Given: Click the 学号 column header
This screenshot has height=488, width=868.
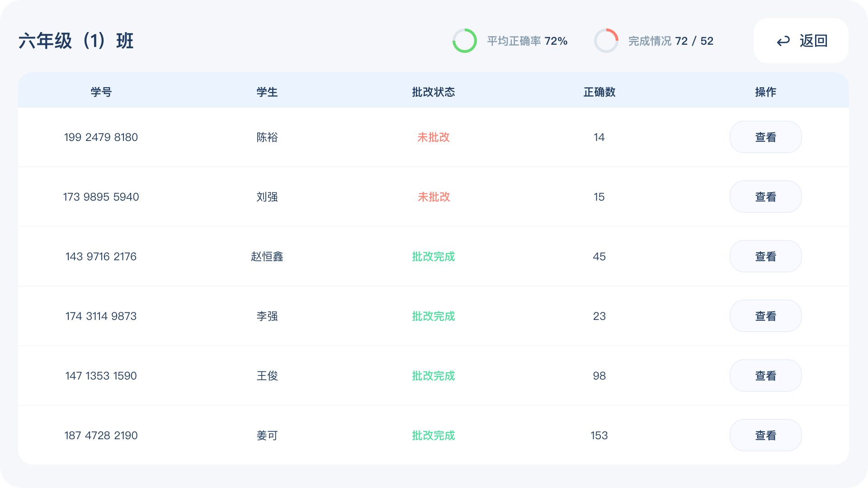Looking at the screenshot, I should [101, 92].
